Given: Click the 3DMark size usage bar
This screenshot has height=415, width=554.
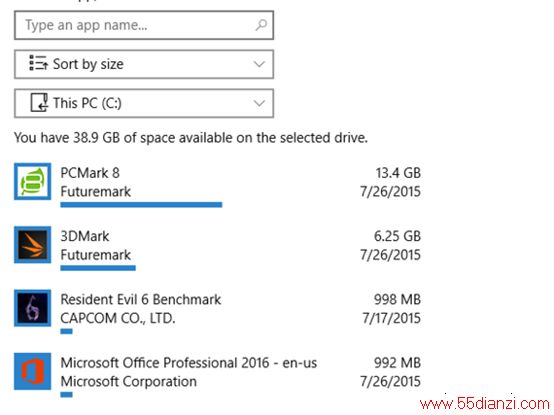Looking at the screenshot, I should 98,268.
